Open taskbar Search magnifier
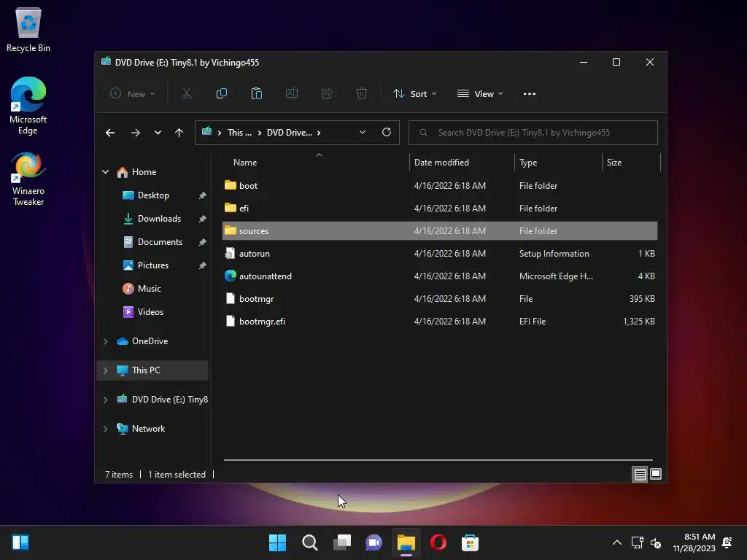Viewport: 747px width, 560px height. [309, 542]
